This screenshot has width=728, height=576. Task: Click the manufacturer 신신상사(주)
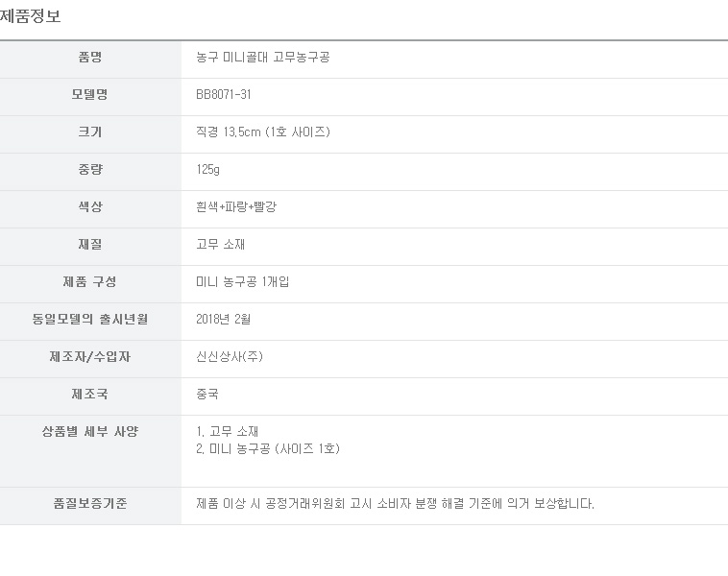230,356
